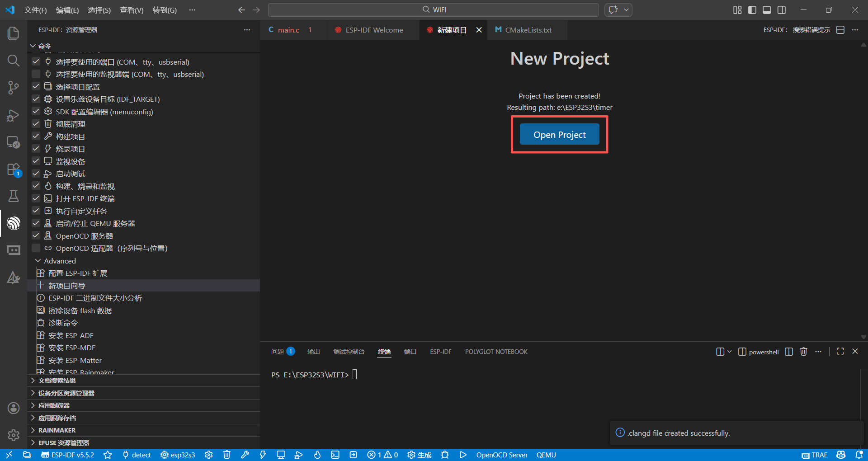Toggle checkbox for 构建项目
The width and height of the screenshot is (868, 461).
click(x=36, y=136)
